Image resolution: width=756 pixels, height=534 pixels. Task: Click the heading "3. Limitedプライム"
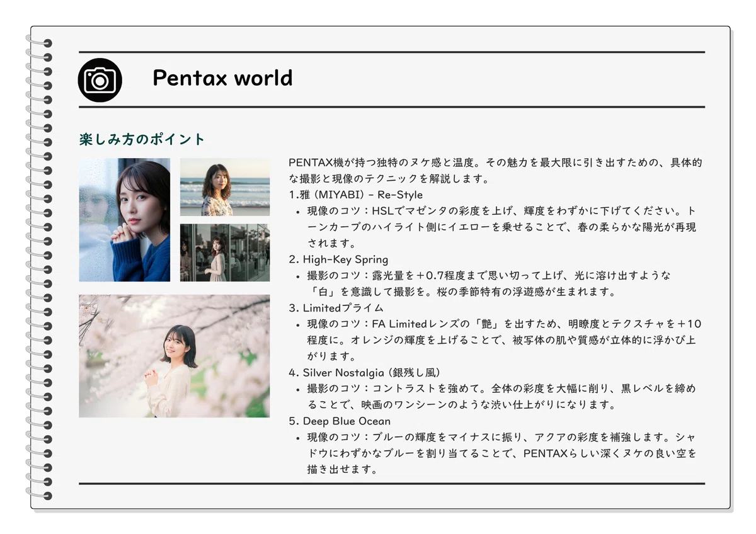tap(336, 308)
